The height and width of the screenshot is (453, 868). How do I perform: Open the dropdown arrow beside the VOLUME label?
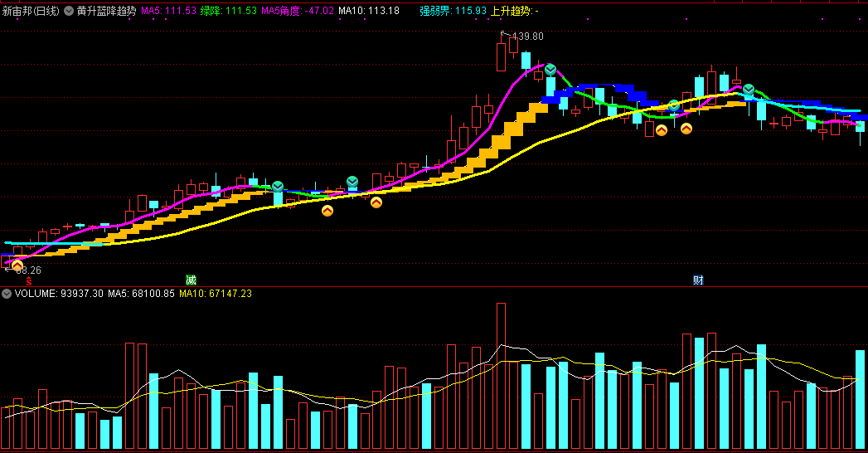click(7, 294)
